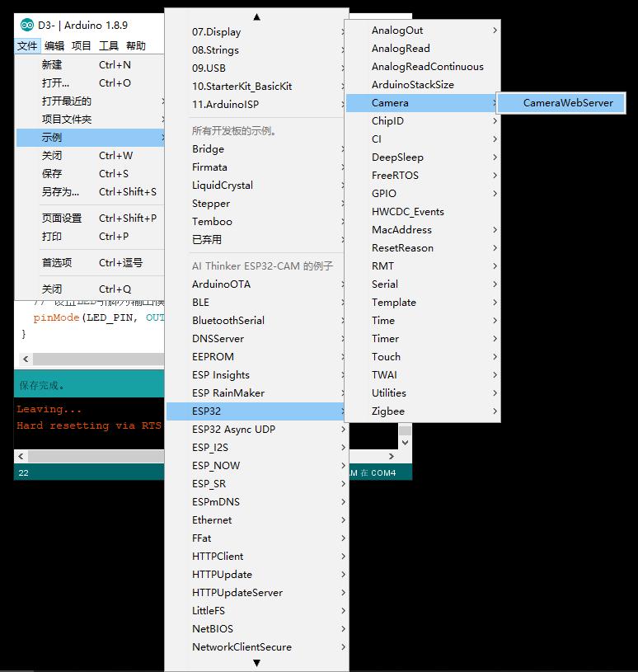Click 关闭 with the Ctrl+W shortcut

click(90, 156)
